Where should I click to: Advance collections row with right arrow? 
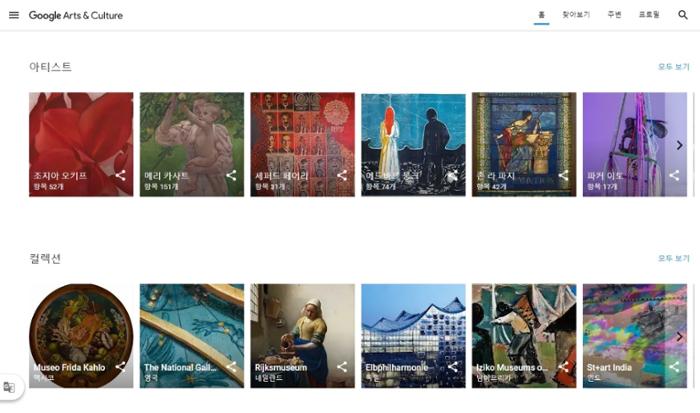(679, 336)
